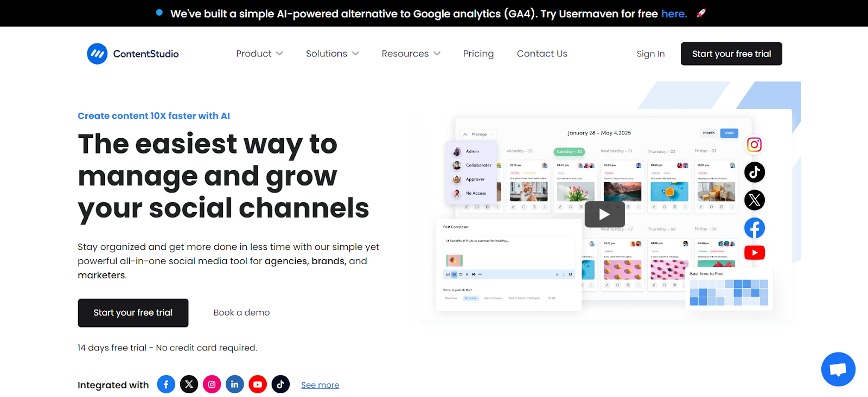This screenshot has width=868, height=397.
Task: Open the Manage dropdown in preview
Action: click(x=478, y=134)
